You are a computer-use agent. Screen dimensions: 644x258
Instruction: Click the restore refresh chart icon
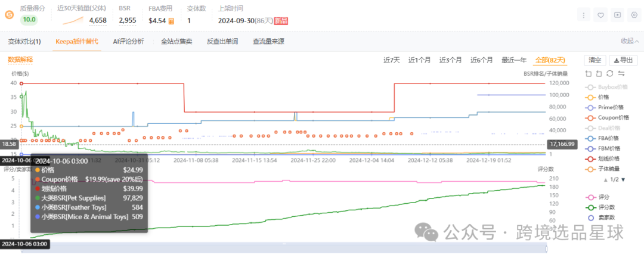point(610,73)
